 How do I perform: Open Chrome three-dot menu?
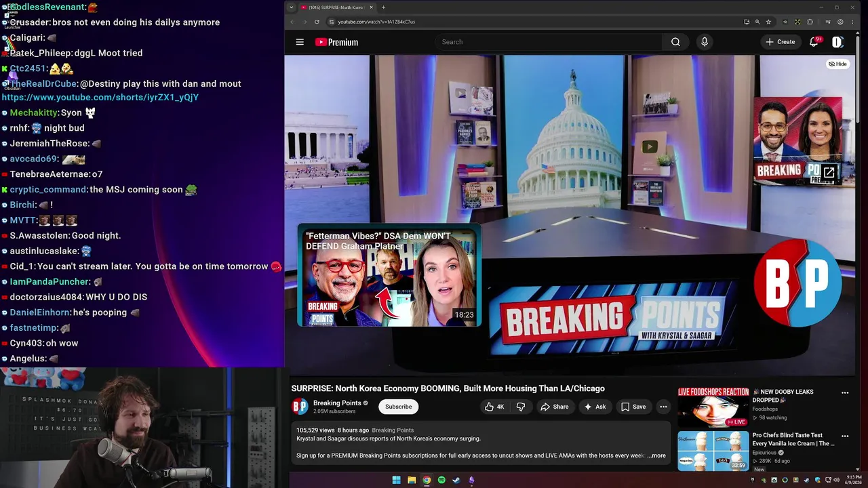point(852,22)
